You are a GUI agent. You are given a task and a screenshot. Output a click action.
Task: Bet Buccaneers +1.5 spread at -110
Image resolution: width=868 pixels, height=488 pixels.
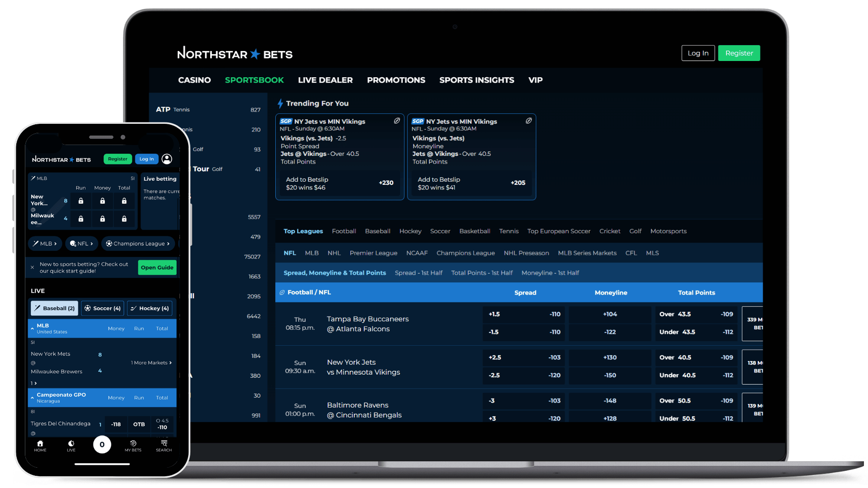[524, 314]
